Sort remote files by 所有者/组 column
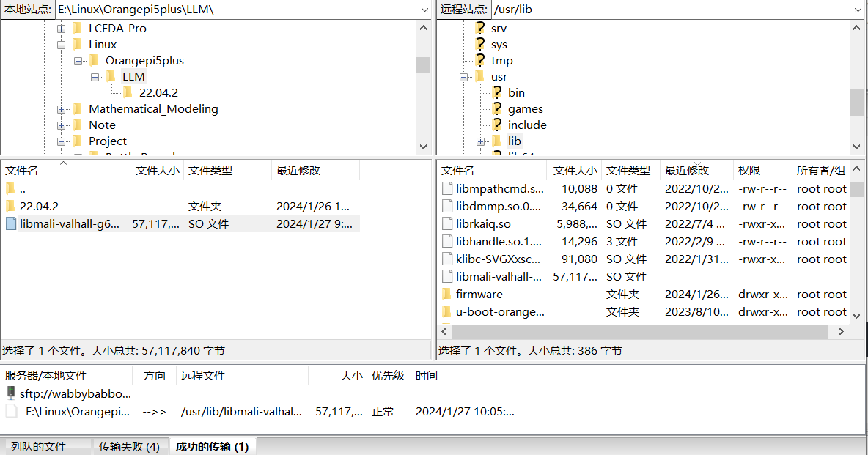 [821, 171]
